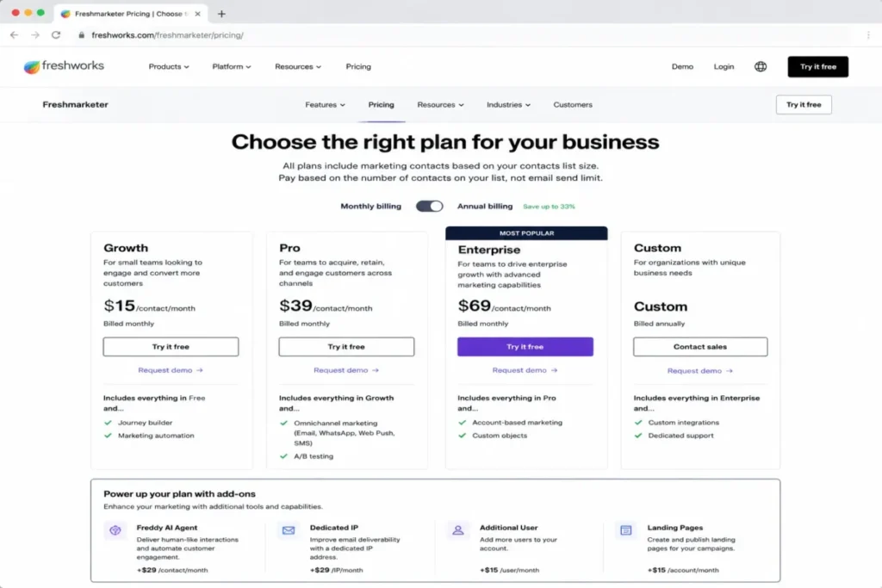Go back with the browser back arrow
Viewport: 882px width, 588px height.
[x=14, y=34]
